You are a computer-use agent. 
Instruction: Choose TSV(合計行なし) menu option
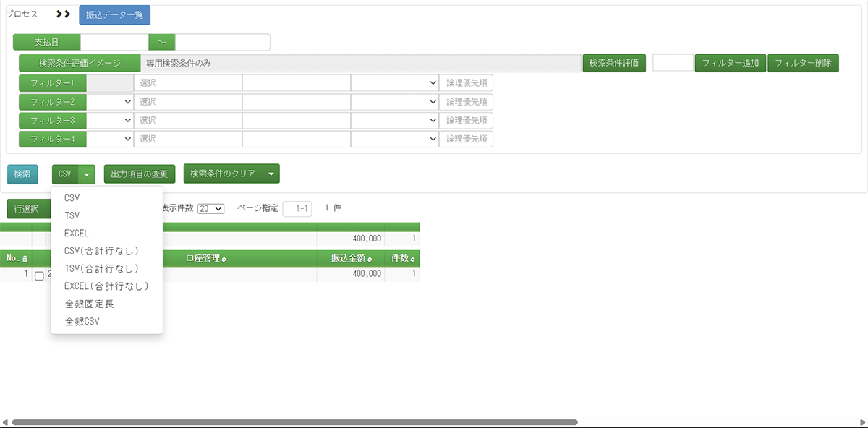tap(107, 268)
